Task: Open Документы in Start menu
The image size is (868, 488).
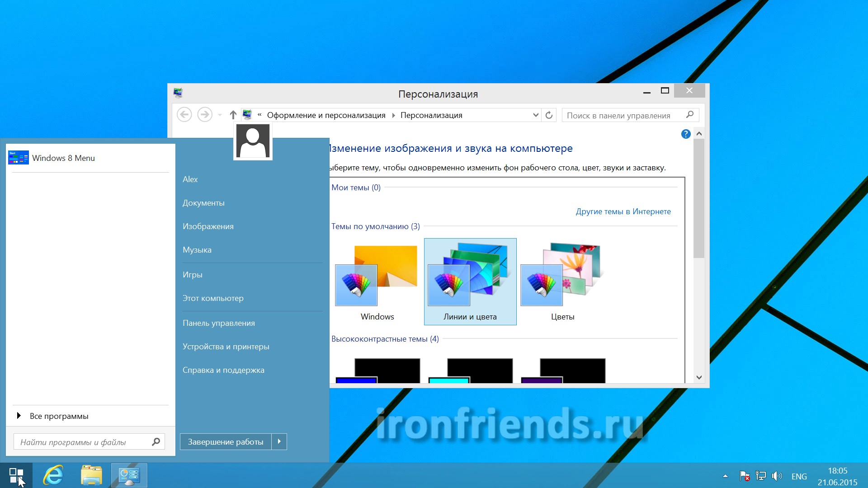Action: [203, 203]
